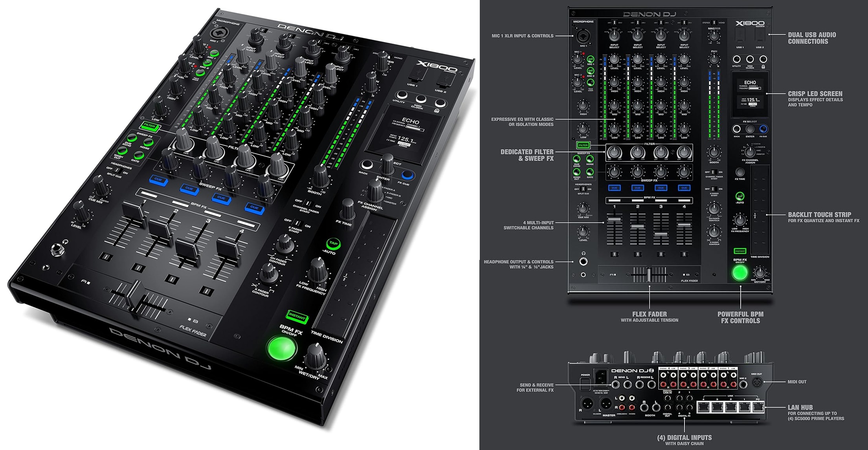Click the MIC 2 jack on rear panel

(x=743, y=385)
